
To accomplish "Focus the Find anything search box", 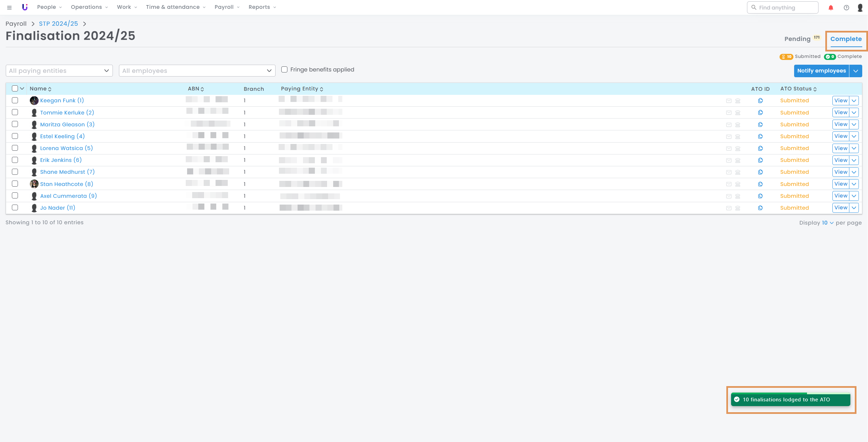I will point(783,7).
